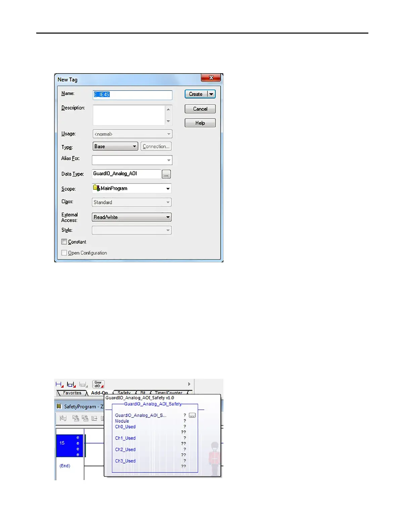
Task: Switch to the Add-On instruction tab
Action: 99,393
